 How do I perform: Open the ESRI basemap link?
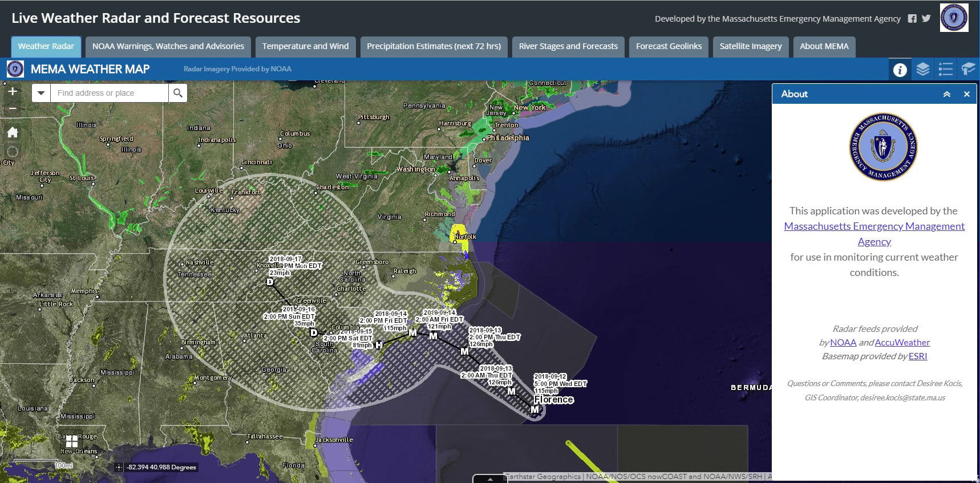click(918, 356)
